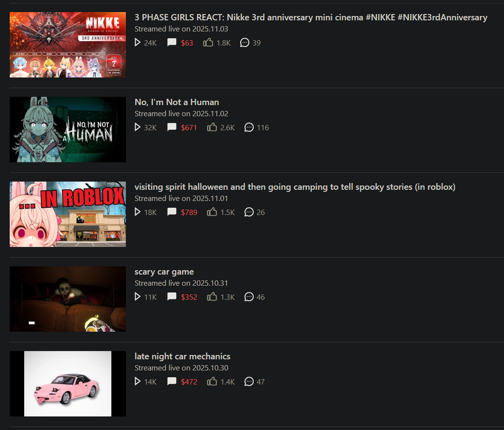This screenshot has width=504, height=430.
Task: Click the 116 comments count
Action: 263,127
